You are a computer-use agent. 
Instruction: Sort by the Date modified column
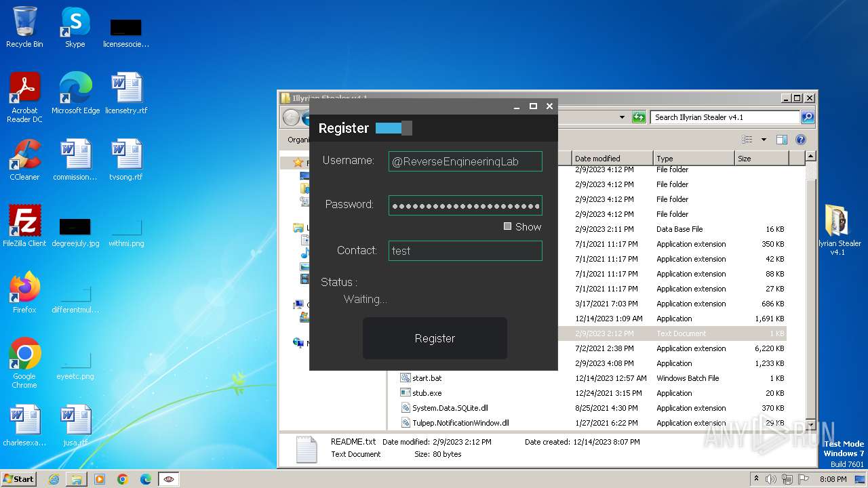coord(612,159)
